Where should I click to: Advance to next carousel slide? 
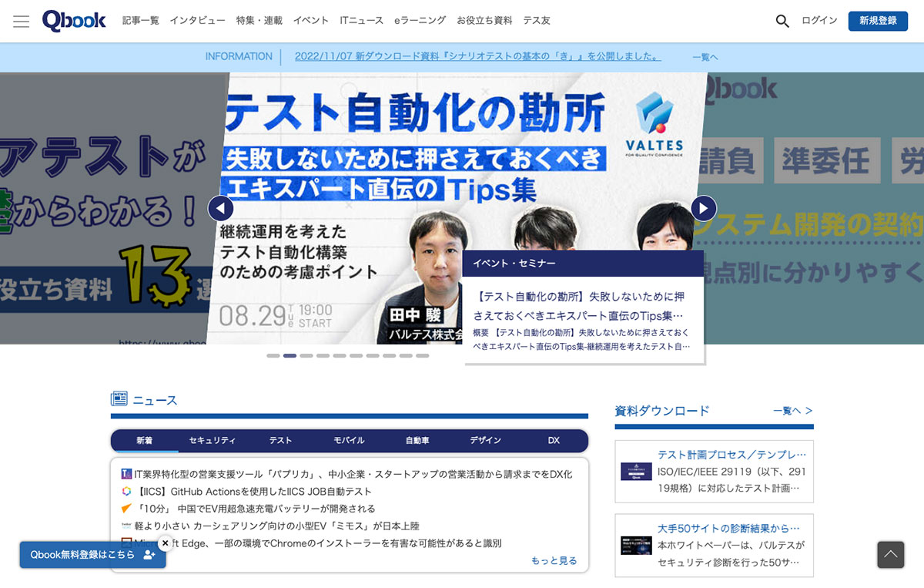[x=703, y=208]
